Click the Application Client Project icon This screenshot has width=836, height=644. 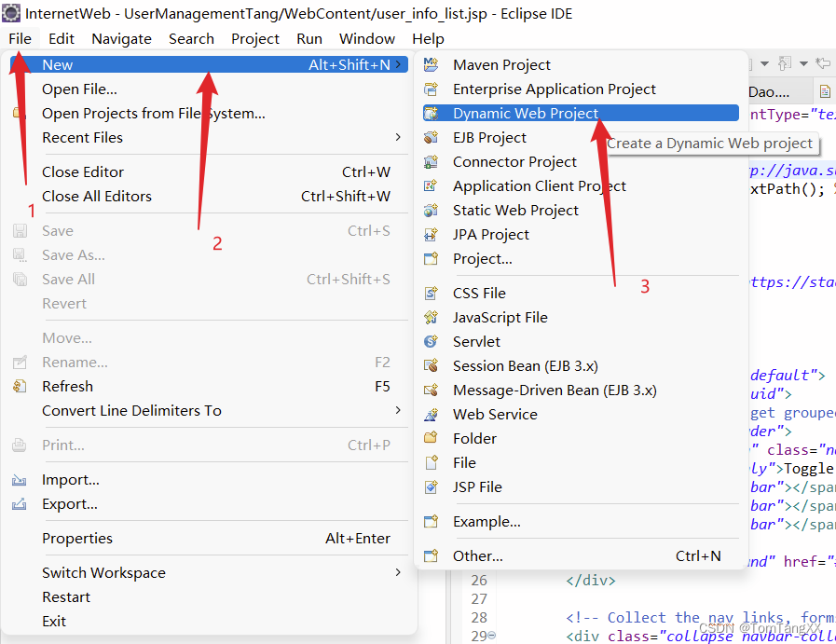click(x=431, y=185)
